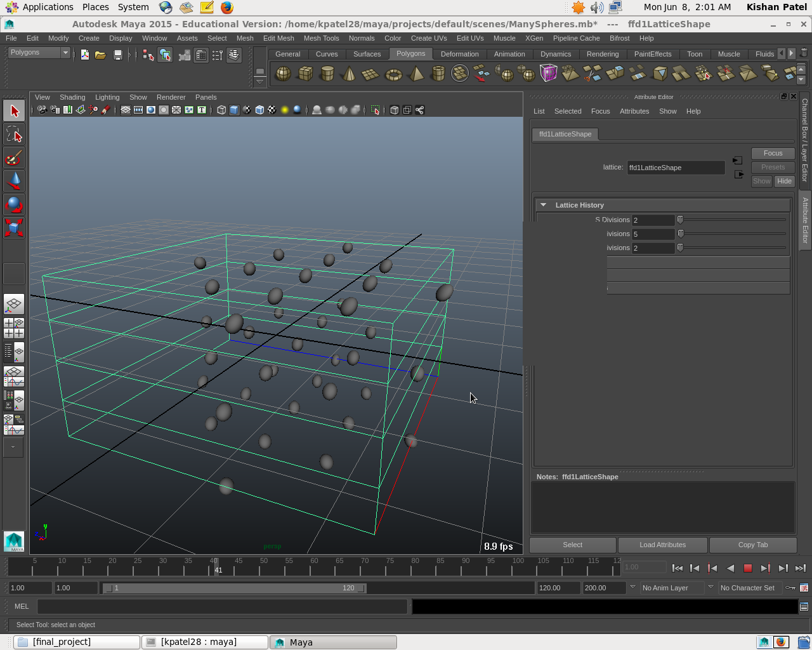Toggle wireframe on shaded display

coord(259,110)
